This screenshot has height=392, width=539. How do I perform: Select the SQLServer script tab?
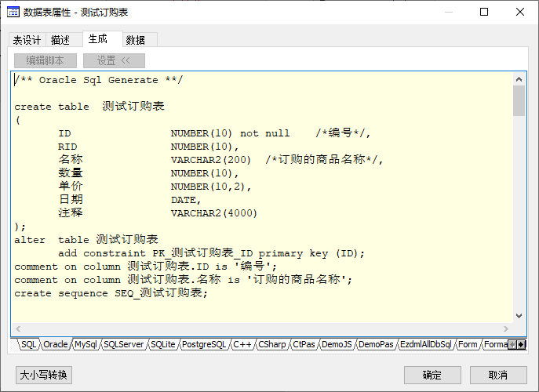[123, 344]
